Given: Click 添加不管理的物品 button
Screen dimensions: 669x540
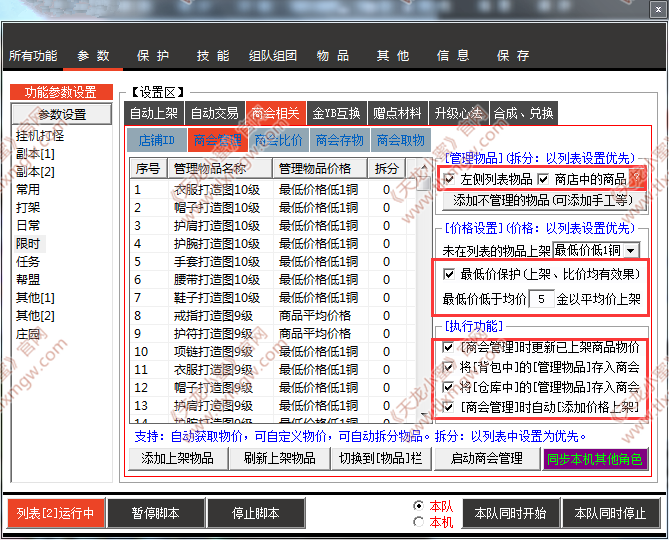Looking at the screenshot, I should (x=543, y=200).
